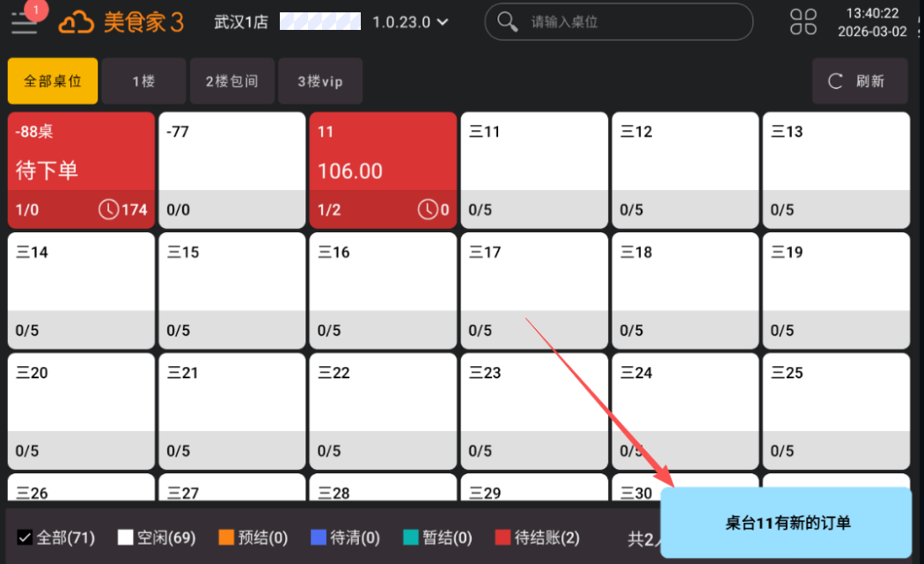
Task: Open the 桌台11有新的订单 notification
Action: tap(787, 523)
